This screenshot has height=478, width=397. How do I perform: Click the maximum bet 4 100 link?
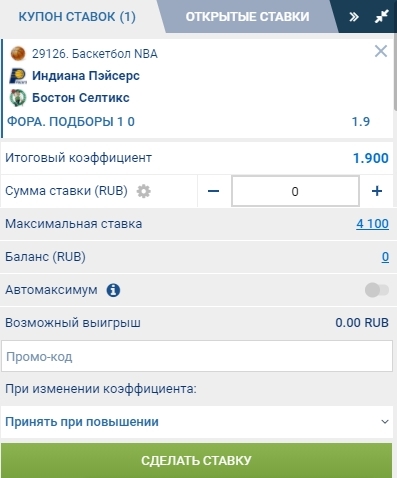point(372,223)
